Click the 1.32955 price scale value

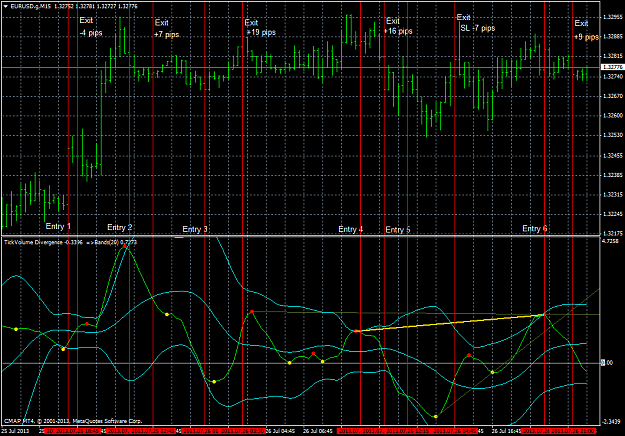(x=613, y=17)
